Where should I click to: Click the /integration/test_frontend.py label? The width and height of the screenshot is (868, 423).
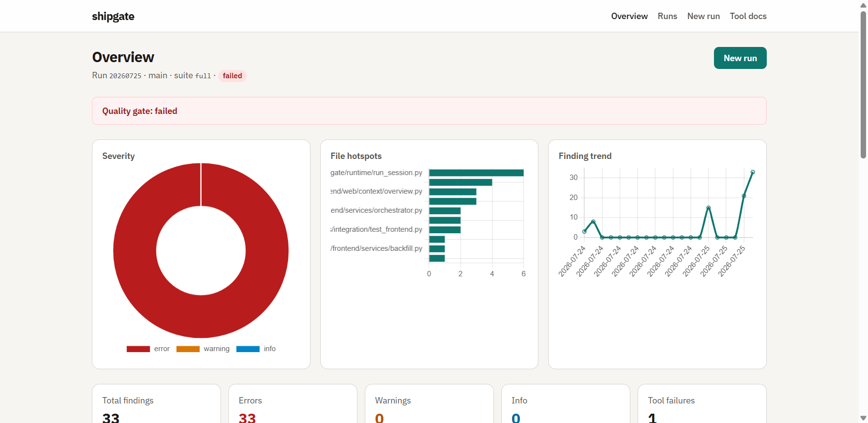pos(376,229)
